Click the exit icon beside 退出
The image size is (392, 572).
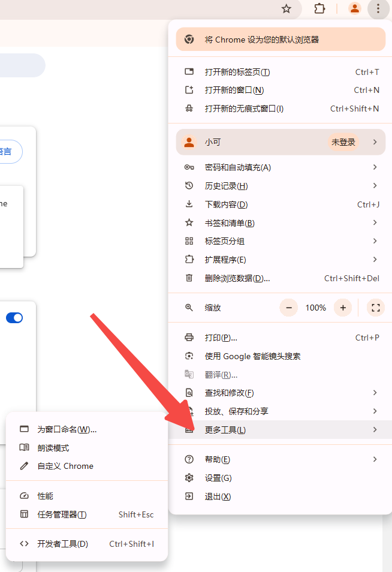(x=189, y=496)
